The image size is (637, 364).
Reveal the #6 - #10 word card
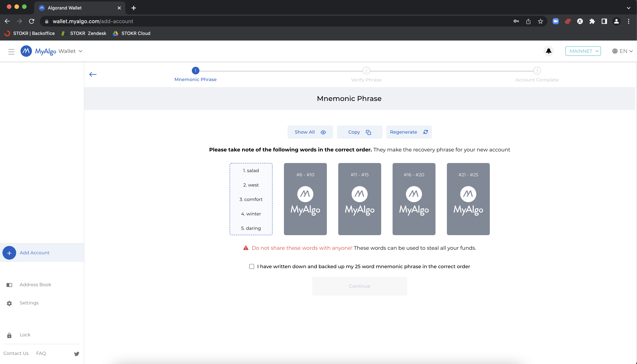pos(305,199)
